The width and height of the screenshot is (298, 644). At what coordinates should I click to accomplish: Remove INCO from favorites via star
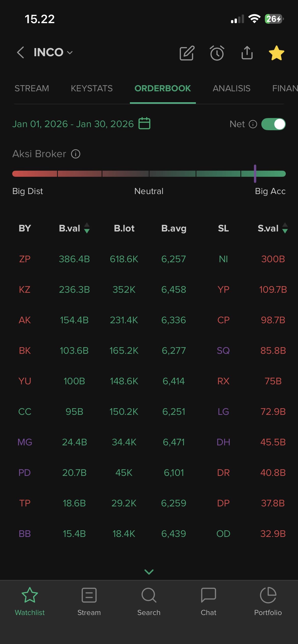click(276, 53)
